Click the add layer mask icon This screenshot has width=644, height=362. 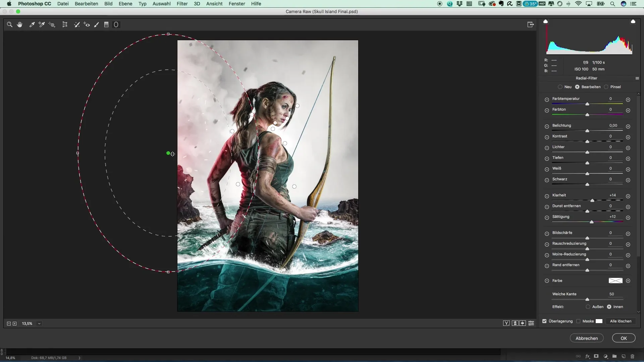tap(596, 356)
